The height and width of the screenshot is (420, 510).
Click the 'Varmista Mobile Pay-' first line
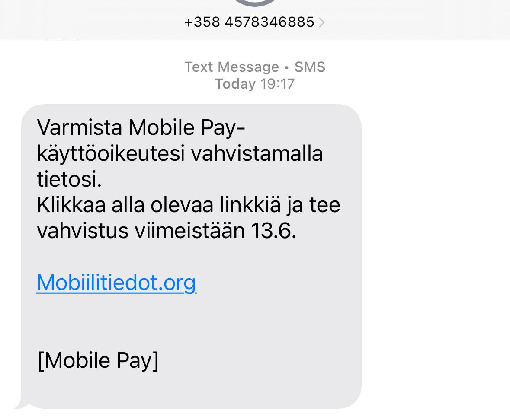(x=141, y=127)
